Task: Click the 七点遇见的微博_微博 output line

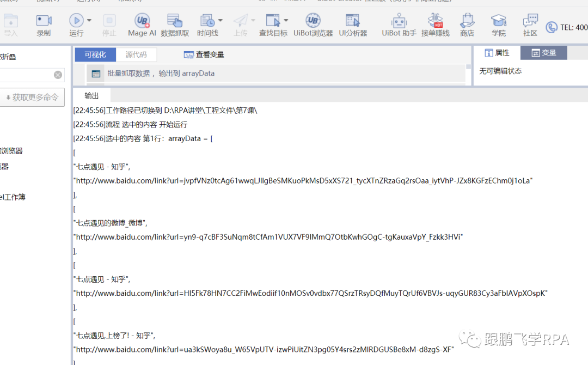Action: [x=110, y=223]
